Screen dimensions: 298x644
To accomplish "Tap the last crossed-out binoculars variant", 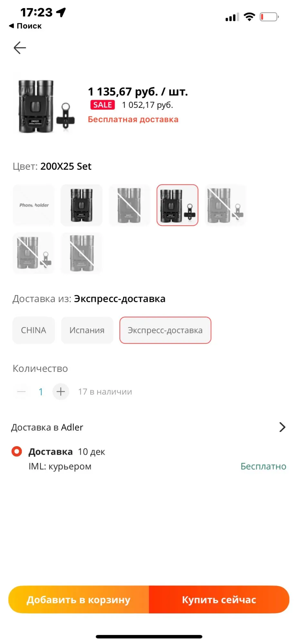I will [82, 253].
